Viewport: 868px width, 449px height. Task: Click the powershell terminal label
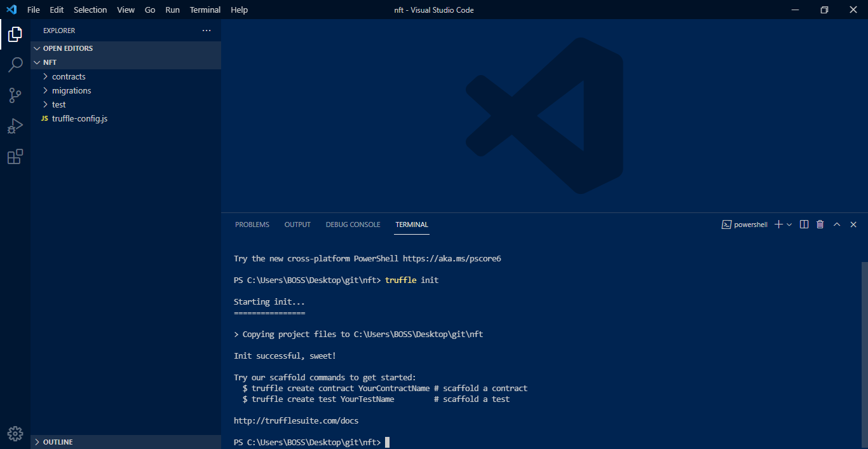pyautogui.click(x=745, y=224)
